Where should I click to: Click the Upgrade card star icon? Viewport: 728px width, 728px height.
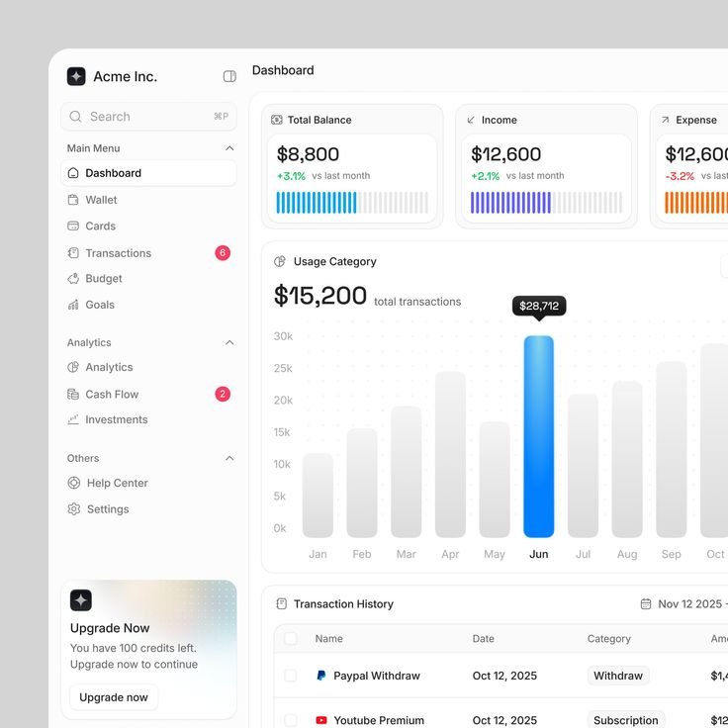point(81,599)
